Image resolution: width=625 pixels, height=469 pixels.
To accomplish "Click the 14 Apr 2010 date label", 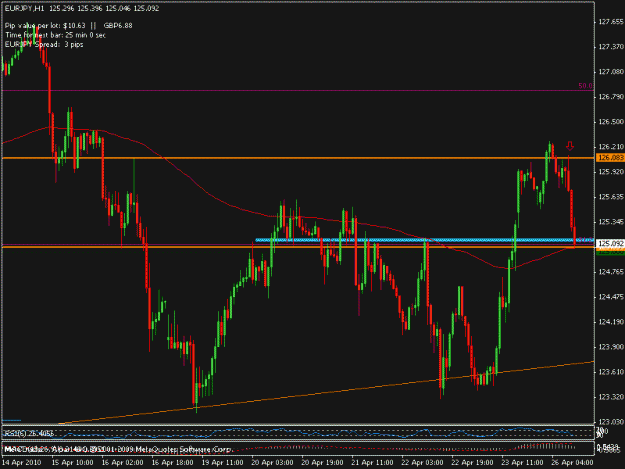I will tap(22, 463).
